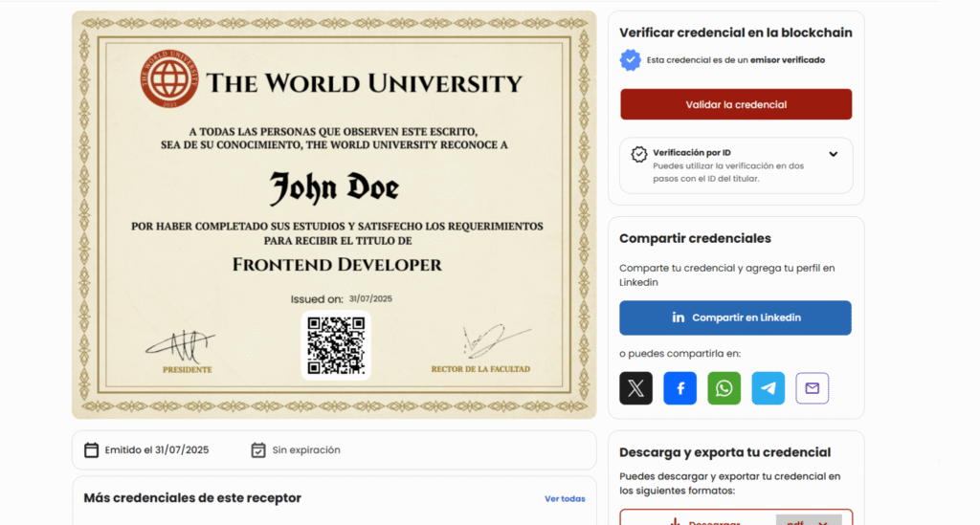Click the 'Sin expiración' calendar-check icon

[257, 449]
